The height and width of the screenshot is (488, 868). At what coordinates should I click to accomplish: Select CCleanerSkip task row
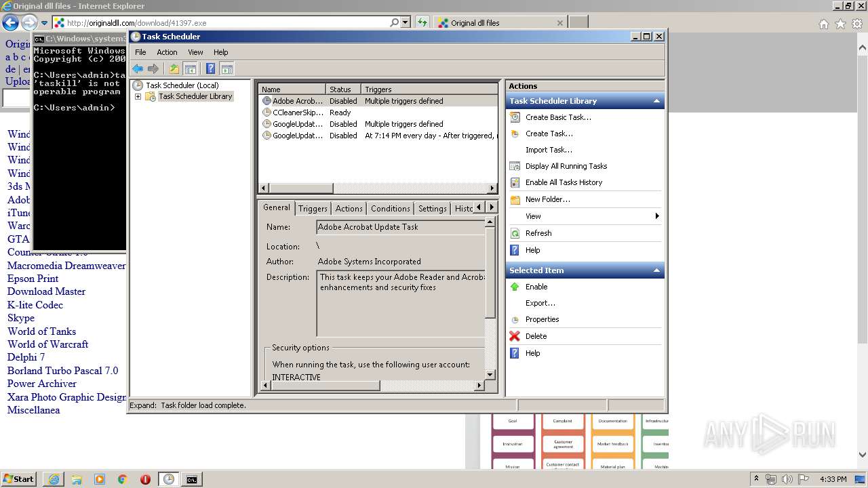(378, 113)
